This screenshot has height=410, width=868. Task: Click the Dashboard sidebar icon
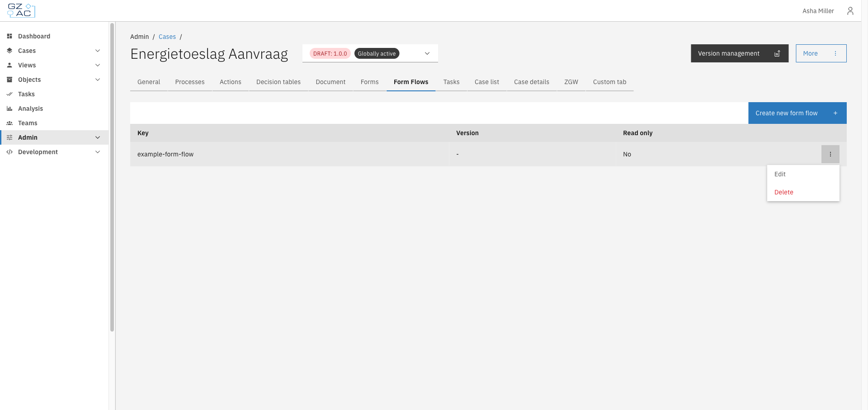(9, 36)
